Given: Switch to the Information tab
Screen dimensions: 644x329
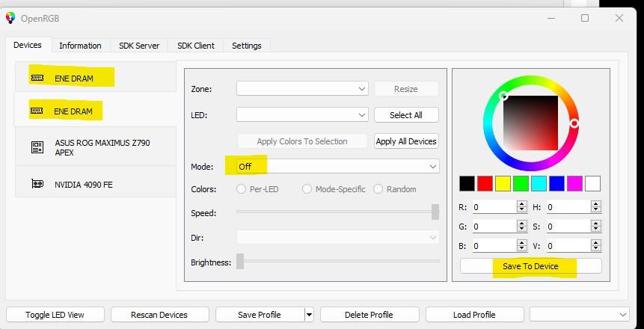Looking at the screenshot, I should point(80,46).
